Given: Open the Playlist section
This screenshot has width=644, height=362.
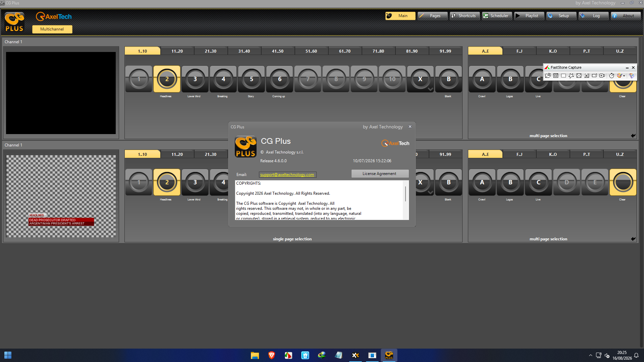Looking at the screenshot, I should (x=529, y=16).
